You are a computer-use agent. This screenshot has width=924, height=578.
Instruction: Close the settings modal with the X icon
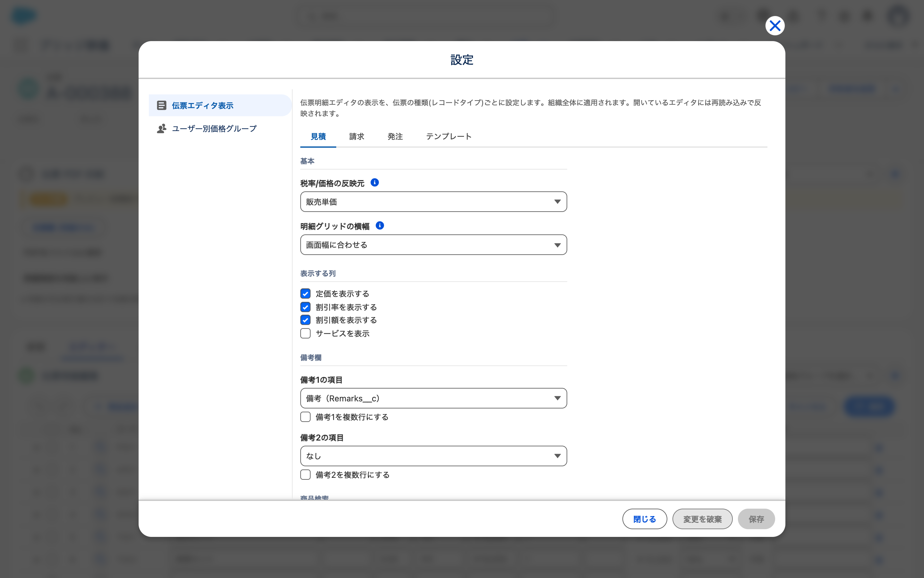[775, 26]
